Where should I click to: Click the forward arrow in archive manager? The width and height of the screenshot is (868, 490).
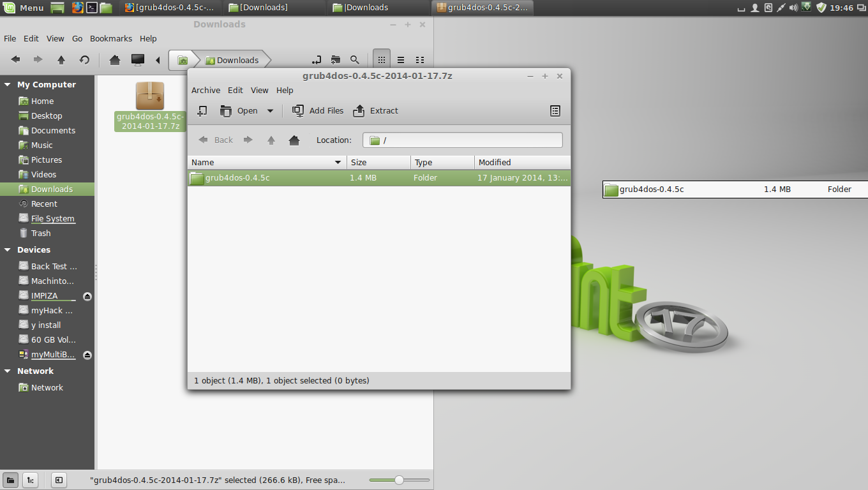point(248,140)
